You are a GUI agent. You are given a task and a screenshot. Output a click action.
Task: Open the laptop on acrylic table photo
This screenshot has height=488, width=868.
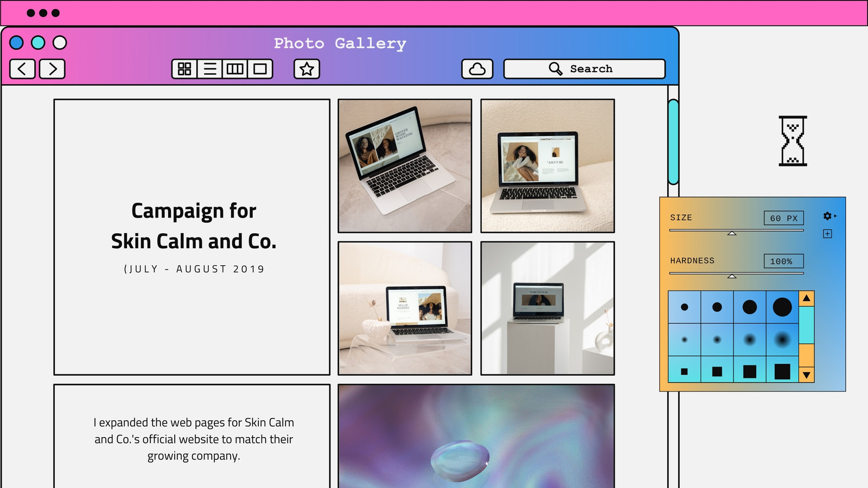405,309
